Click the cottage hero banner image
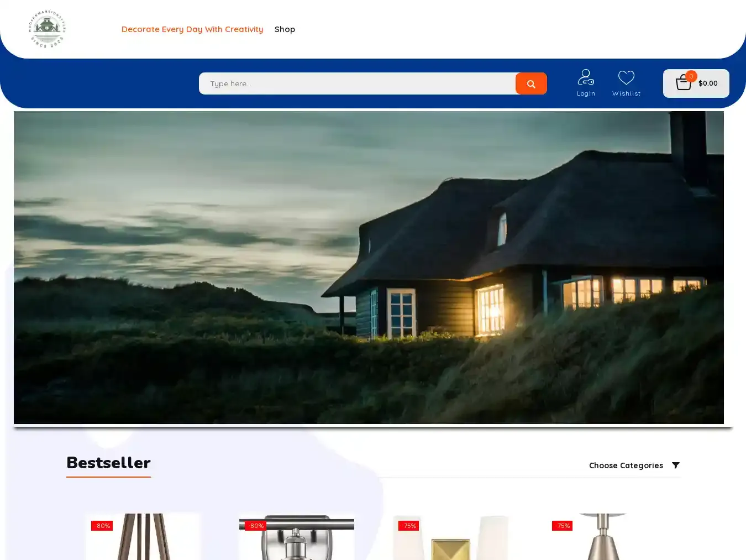746x560 pixels. tap(369, 268)
